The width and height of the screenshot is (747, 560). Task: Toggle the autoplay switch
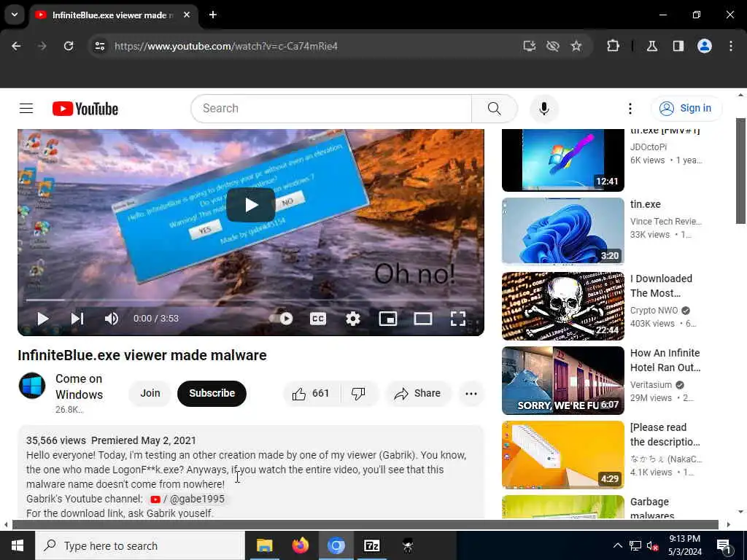(282, 319)
